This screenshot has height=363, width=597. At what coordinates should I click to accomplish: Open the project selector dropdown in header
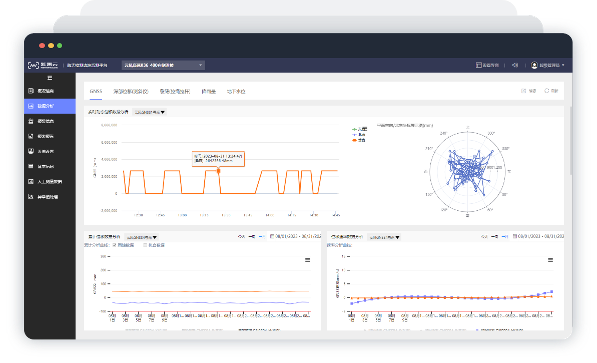pos(163,65)
